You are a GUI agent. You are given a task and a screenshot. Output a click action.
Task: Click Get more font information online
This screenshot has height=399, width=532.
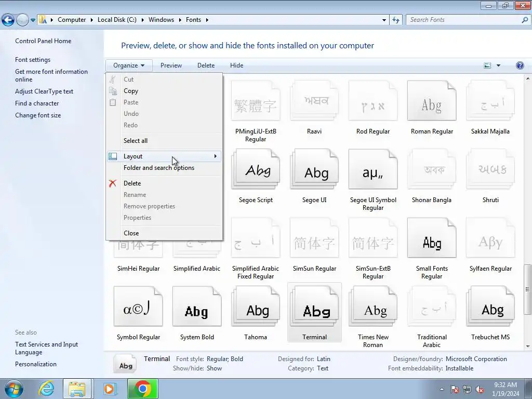tap(51, 75)
